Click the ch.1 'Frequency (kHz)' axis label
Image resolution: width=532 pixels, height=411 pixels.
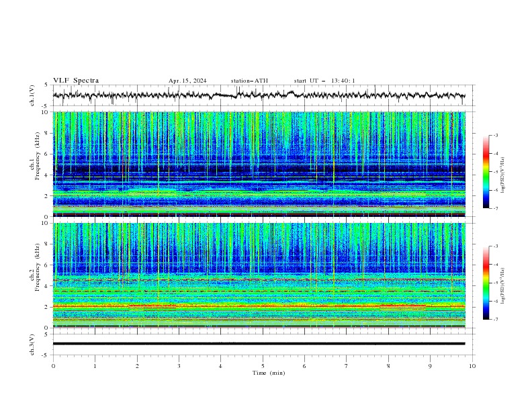pos(38,156)
